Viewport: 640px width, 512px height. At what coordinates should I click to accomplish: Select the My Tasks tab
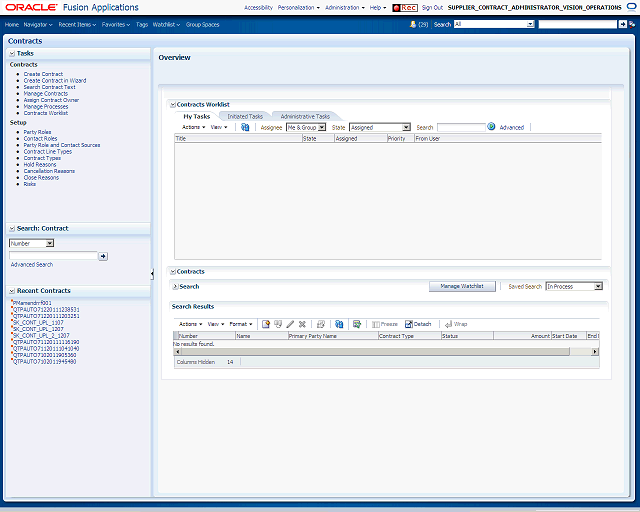click(197, 116)
